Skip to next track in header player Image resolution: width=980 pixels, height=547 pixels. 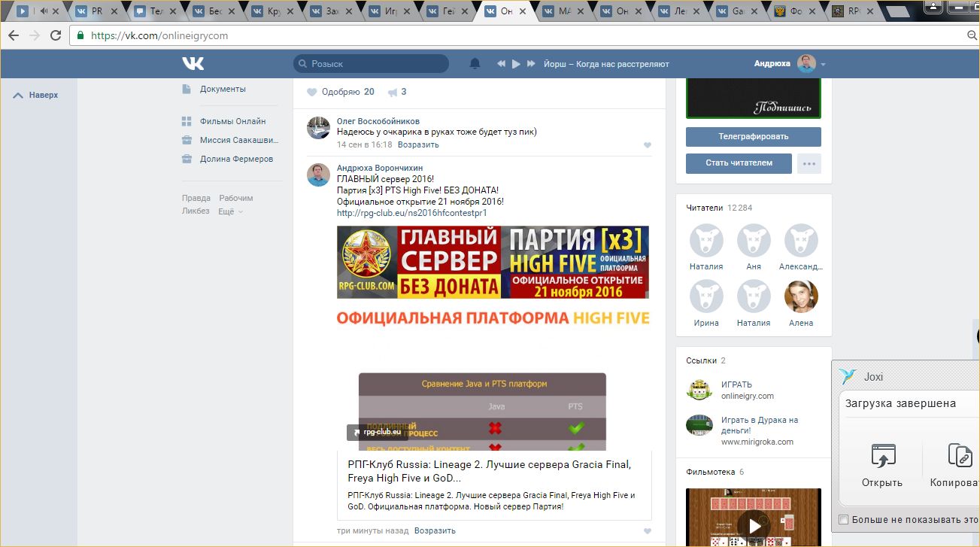pos(531,64)
